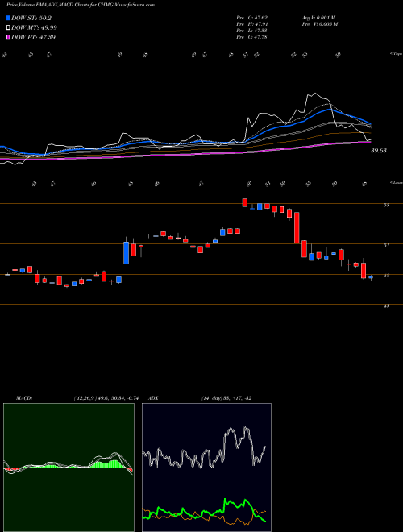This screenshot has width=403, height=532.
Task: Click the 45 price axis label
Action: 386,306
